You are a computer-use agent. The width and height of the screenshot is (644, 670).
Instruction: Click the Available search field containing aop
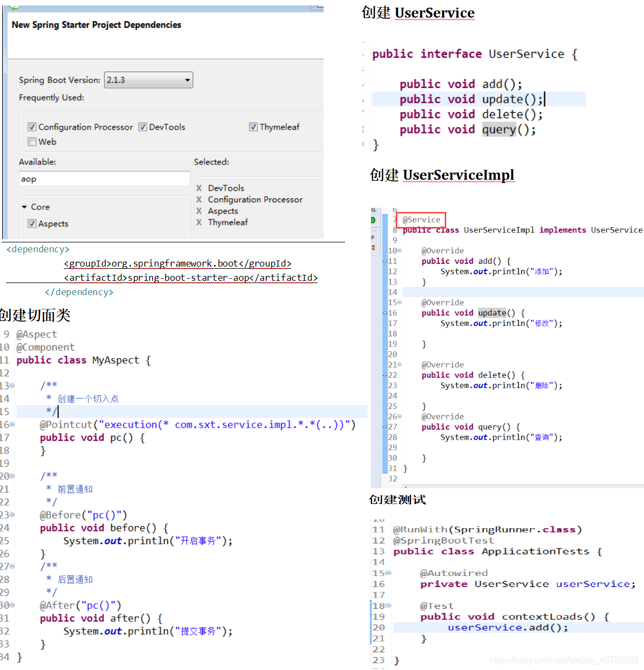[x=105, y=179]
